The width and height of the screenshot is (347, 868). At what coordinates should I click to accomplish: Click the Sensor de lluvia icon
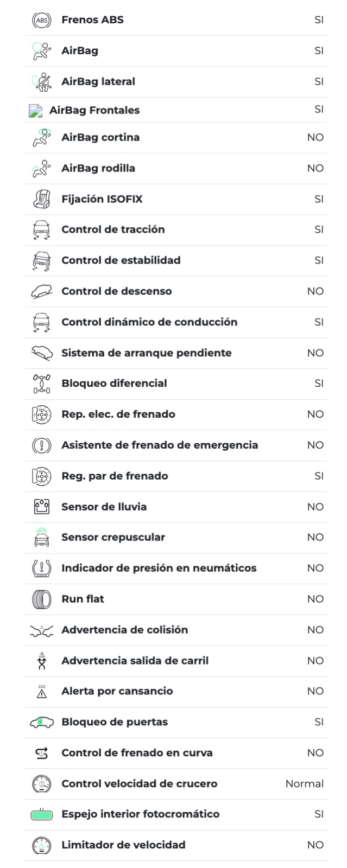click(42, 507)
